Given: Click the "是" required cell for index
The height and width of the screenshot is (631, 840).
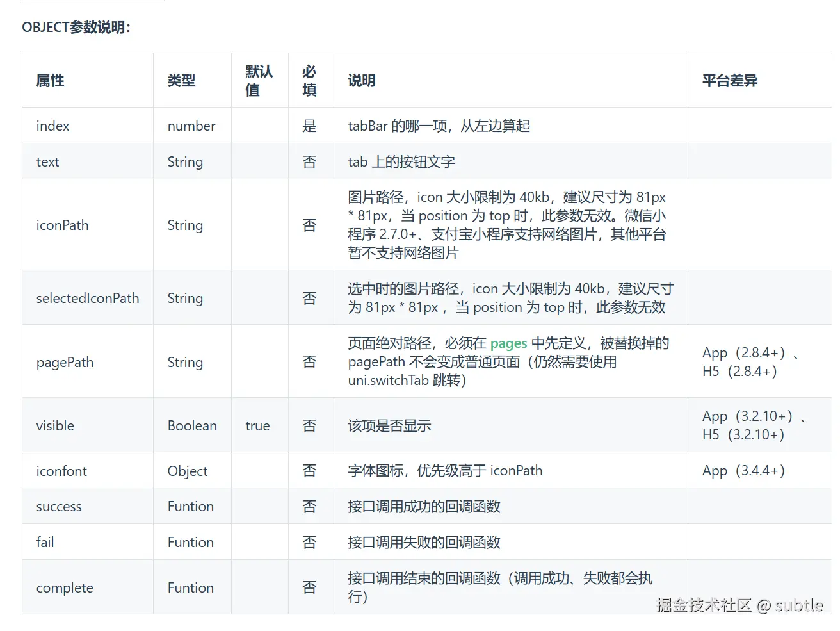Looking at the screenshot, I should click(310, 126).
